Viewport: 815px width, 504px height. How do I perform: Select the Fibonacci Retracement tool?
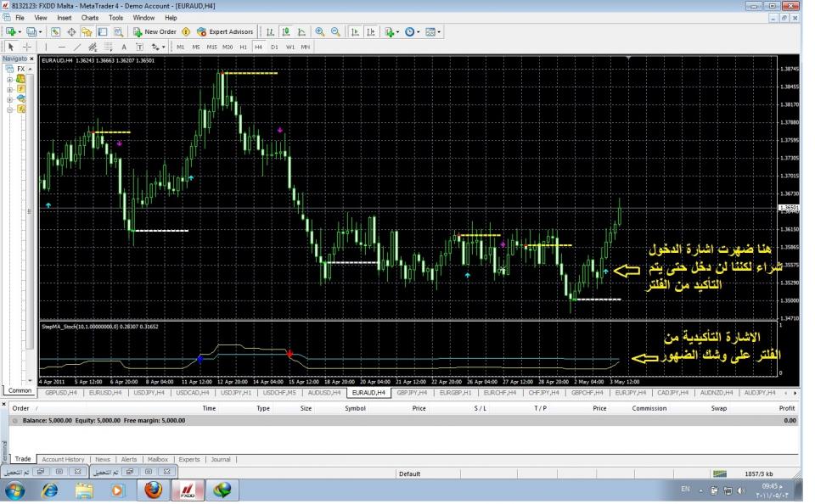point(108,47)
